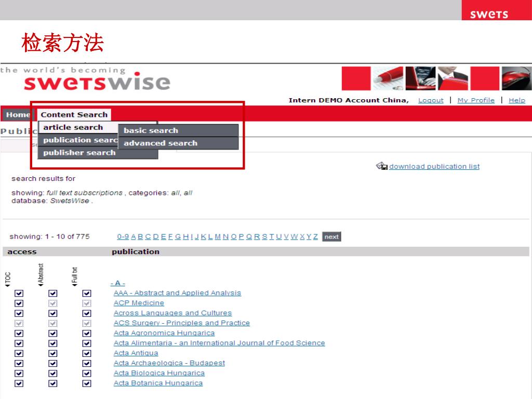The height and width of the screenshot is (399, 532).
Task: Jump to letter Z publications
Action: tap(315, 236)
